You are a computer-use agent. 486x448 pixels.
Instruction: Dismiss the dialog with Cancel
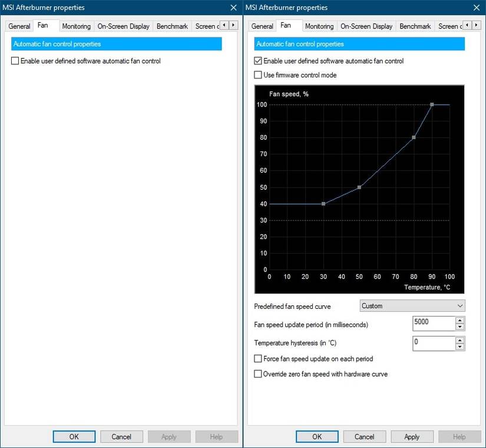(364, 436)
